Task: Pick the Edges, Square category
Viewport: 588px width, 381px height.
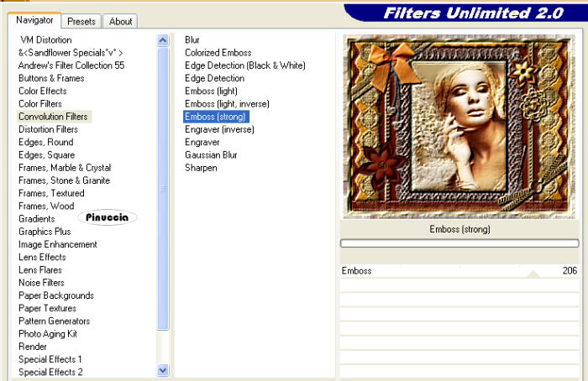Action: pos(46,154)
